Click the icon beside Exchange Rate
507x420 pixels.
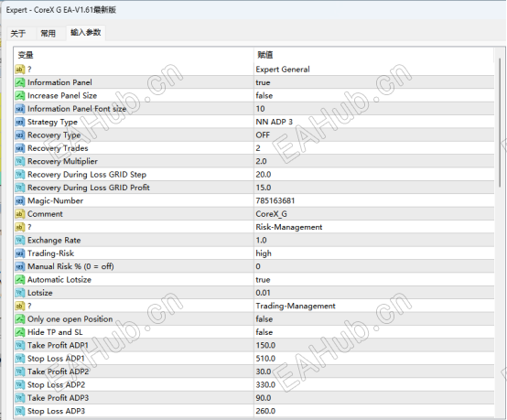point(20,241)
